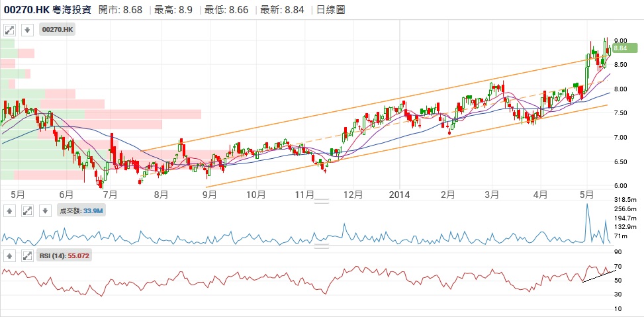Image resolution: width=644 pixels, height=317 pixels.
Task: Maximize the RSI (14) panel
Action: (x=27, y=255)
